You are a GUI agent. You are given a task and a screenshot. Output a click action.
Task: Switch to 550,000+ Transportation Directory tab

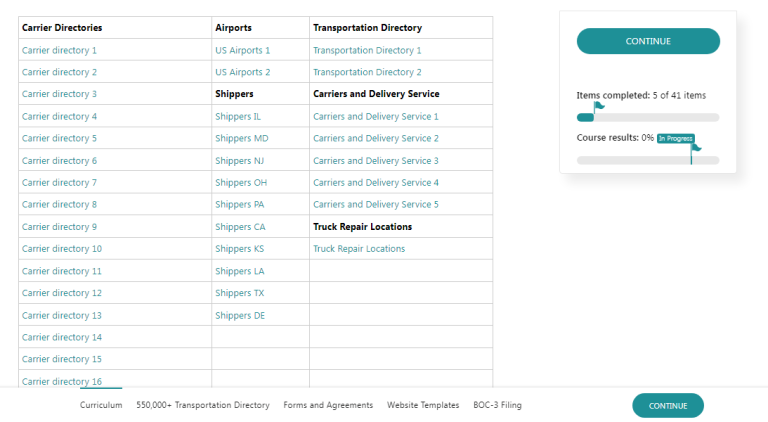(x=203, y=405)
